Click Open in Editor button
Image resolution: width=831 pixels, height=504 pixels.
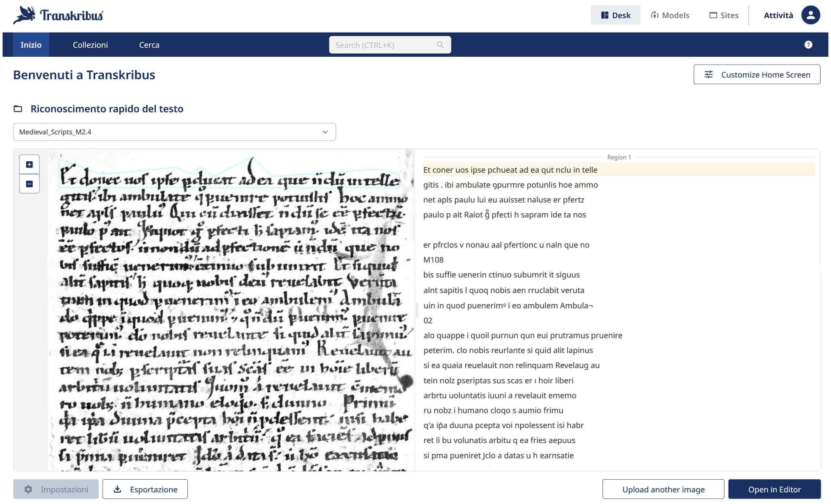point(774,489)
